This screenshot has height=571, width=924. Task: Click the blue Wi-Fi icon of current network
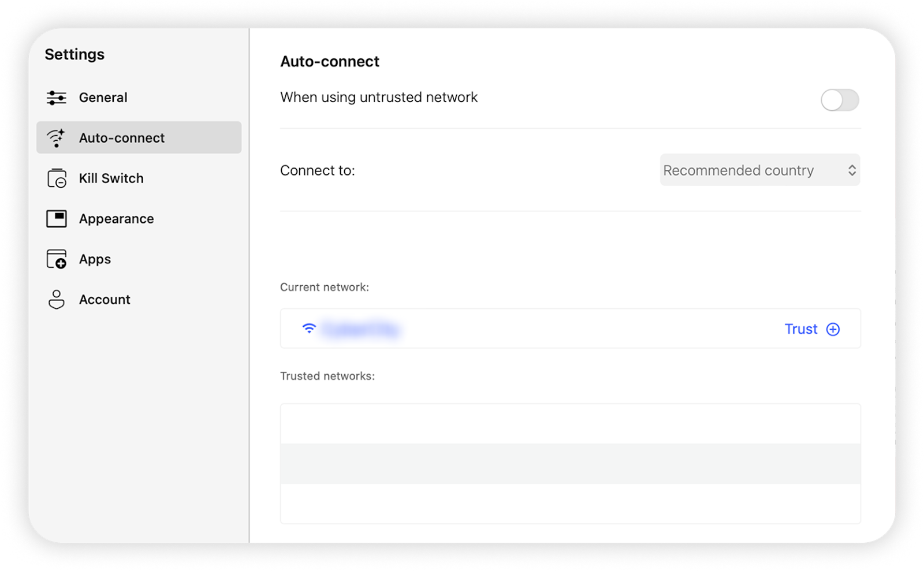point(309,329)
